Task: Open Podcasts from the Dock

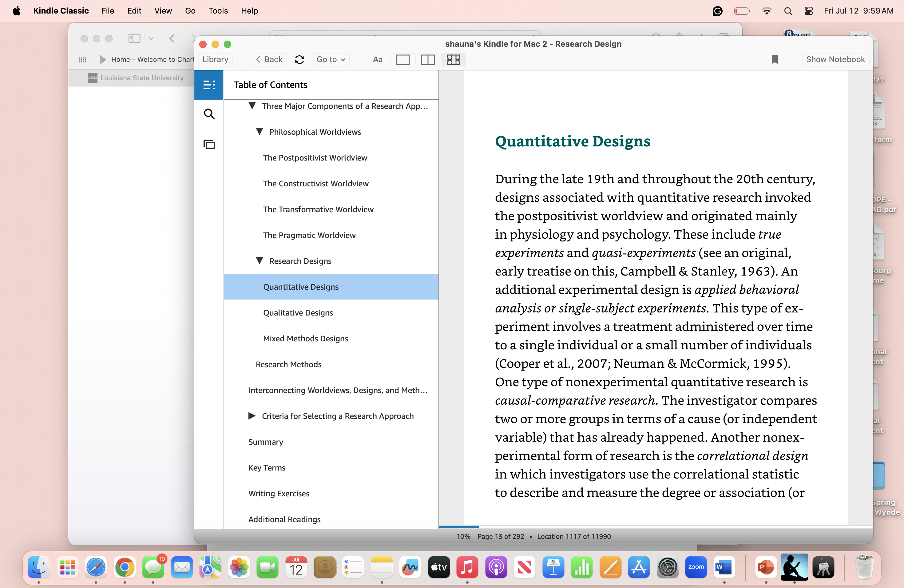Action: click(496, 567)
